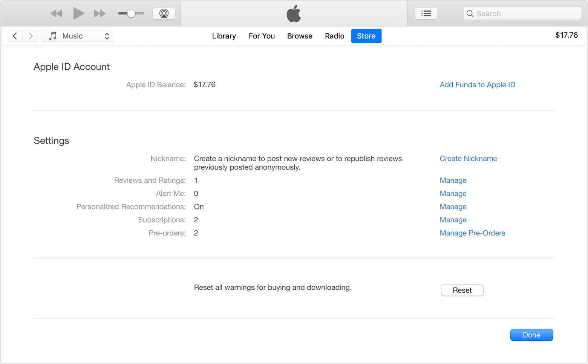Open the AirPlay output icon

[x=164, y=14]
